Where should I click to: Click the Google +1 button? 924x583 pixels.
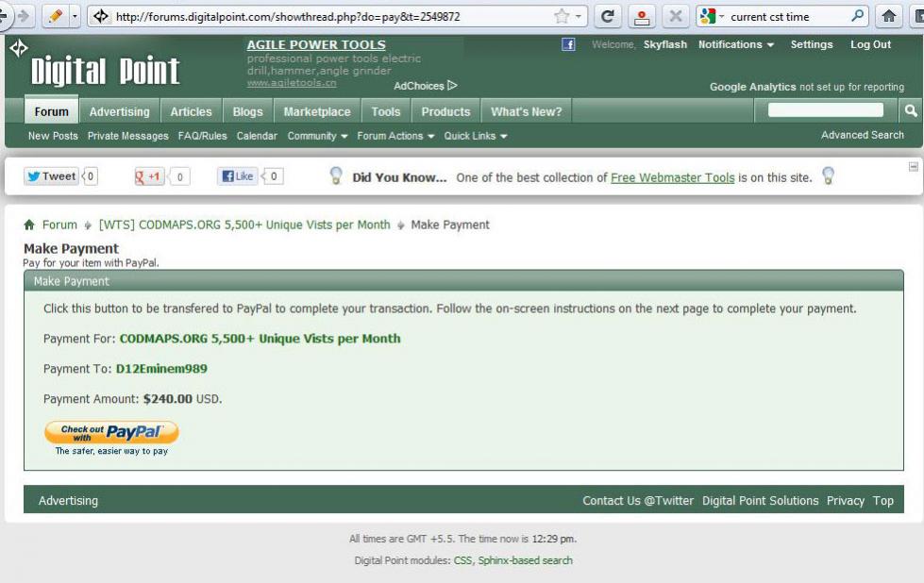click(x=149, y=176)
